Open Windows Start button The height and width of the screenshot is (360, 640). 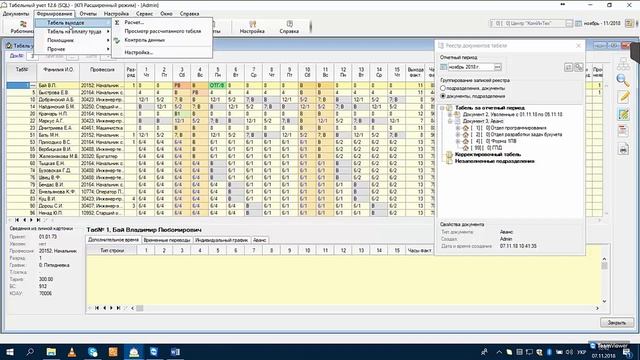(10, 352)
